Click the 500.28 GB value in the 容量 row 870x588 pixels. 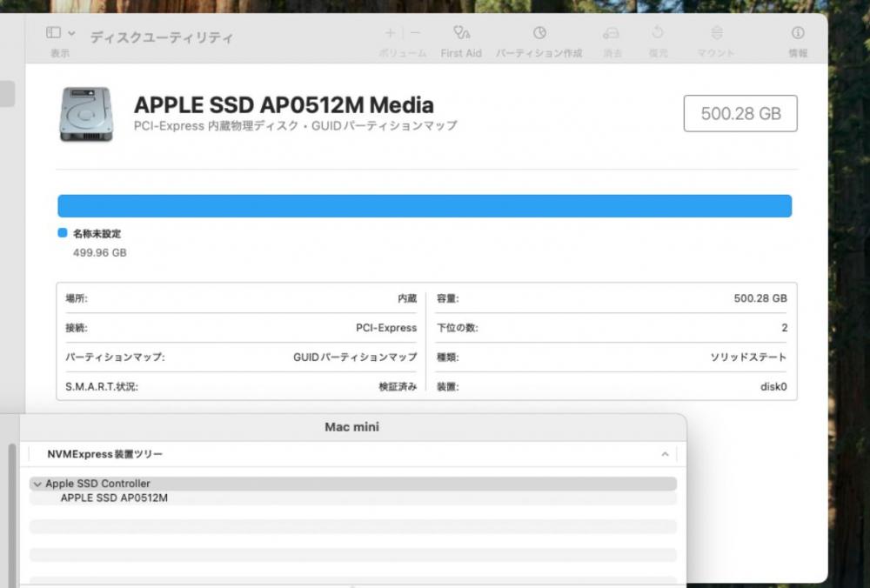[x=760, y=298]
